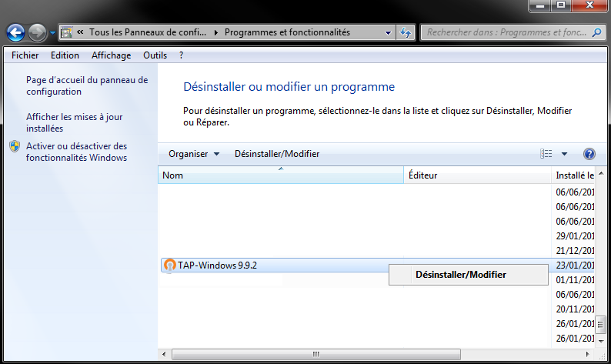Click the Control Panel icon in address bar
The image size is (611, 364).
click(67, 32)
